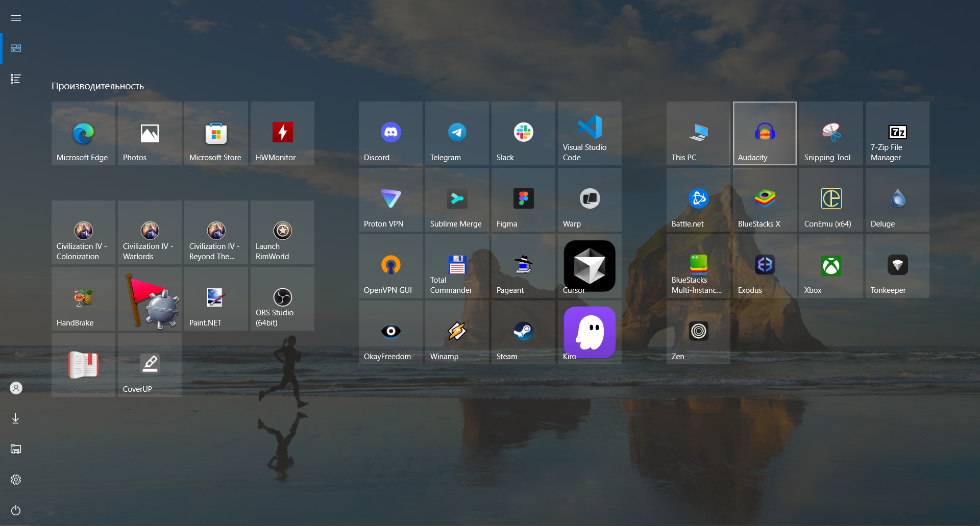The height and width of the screenshot is (526, 980).
Task: Open the Battle.net tile
Action: [698, 199]
